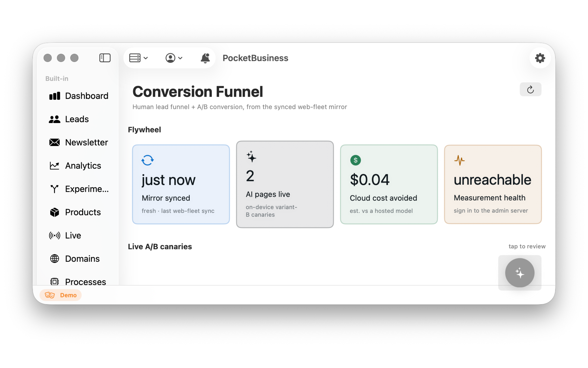The height and width of the screenshot is (368, 588).
Task: Open the account profile dropdown
Action: tap(174, 58)
